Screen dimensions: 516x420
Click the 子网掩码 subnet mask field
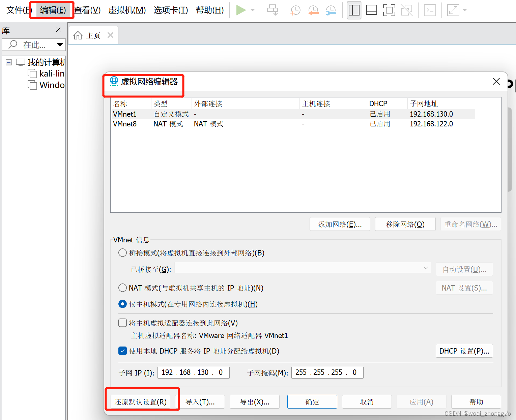(327, 372)
